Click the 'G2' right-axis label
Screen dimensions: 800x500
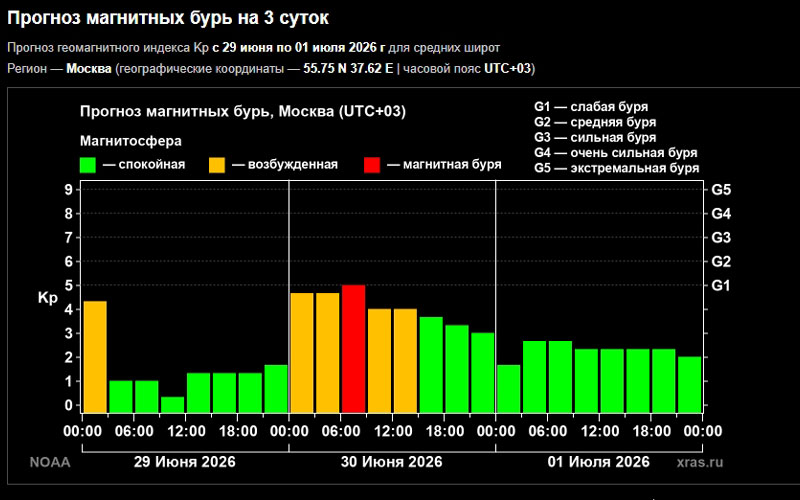click(x=721, y=262)
